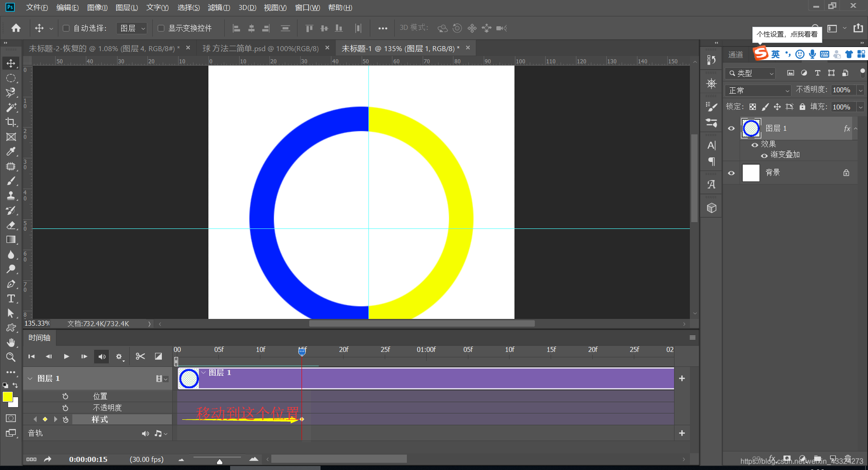
Task: Render video export arrow button
Action: click(47, 459)
